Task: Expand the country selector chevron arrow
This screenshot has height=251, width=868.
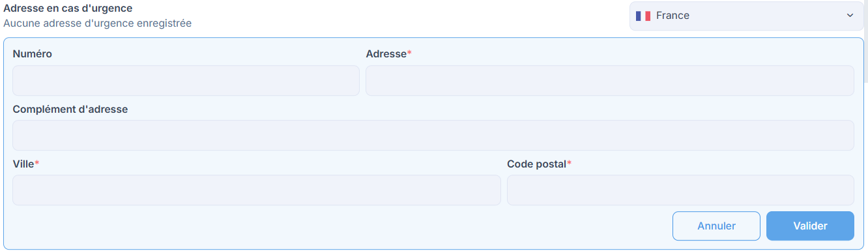Action: pos(850,16)
